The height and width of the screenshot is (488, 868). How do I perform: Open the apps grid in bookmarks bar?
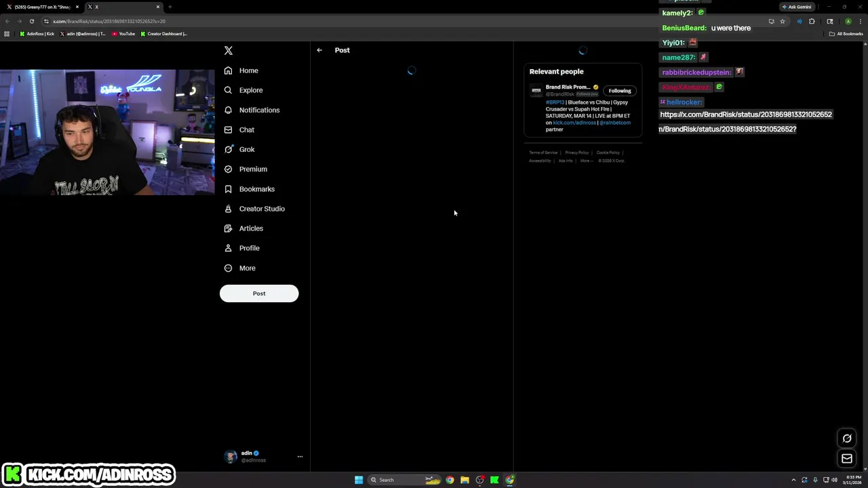pyautogui.click(x=7, y=34)
